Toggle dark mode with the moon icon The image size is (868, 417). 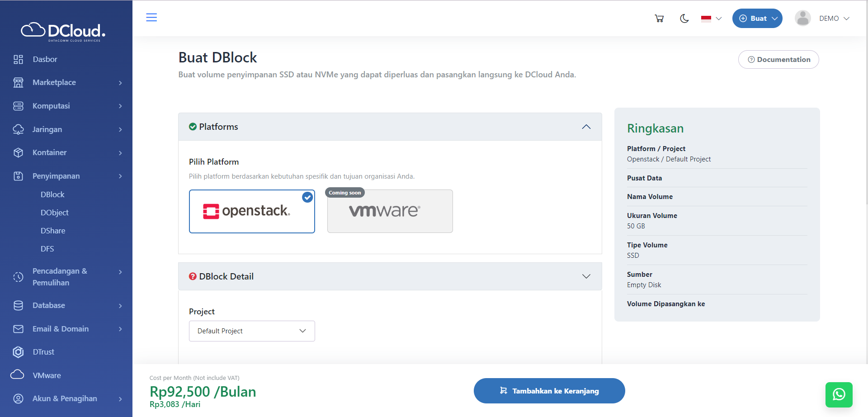(x=684, y=18)
